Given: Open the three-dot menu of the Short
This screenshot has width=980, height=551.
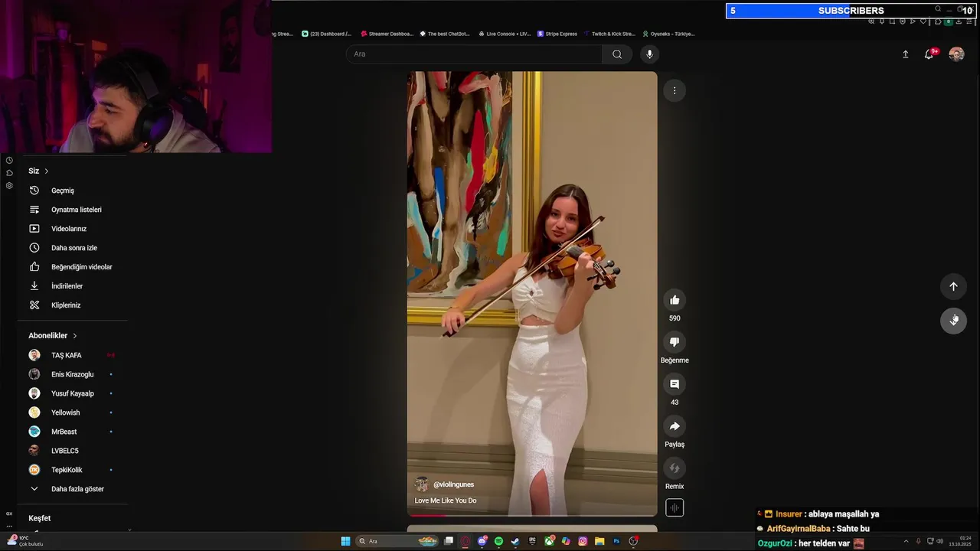Looking at the screenshot, I should coord(675,90).
